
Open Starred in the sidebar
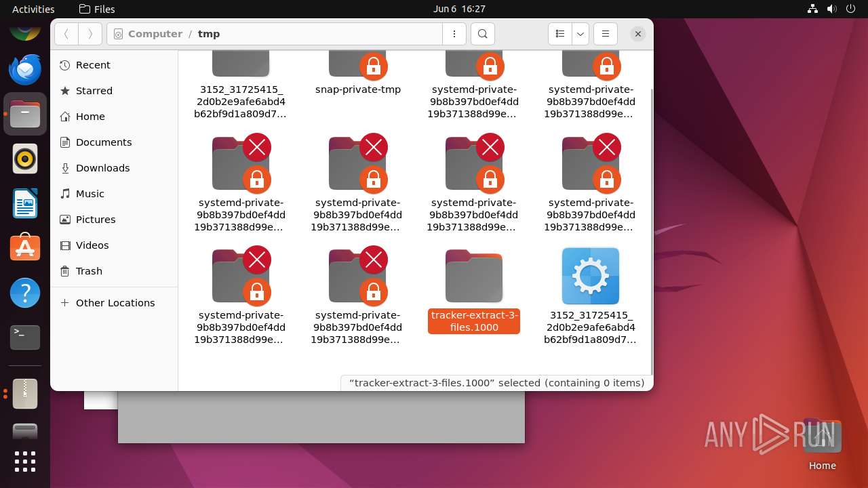(x=114, y=91)
